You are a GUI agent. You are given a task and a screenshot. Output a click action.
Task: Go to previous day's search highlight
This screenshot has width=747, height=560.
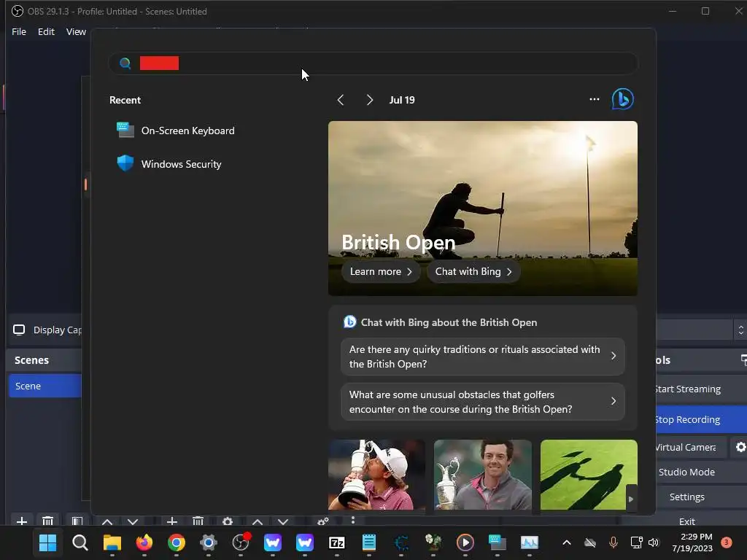[340, 100]
